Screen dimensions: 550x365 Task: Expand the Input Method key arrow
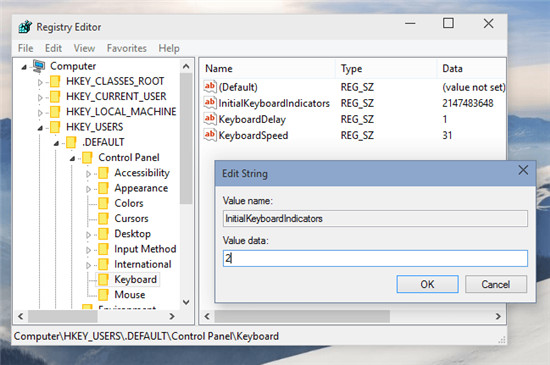[88, 250]
